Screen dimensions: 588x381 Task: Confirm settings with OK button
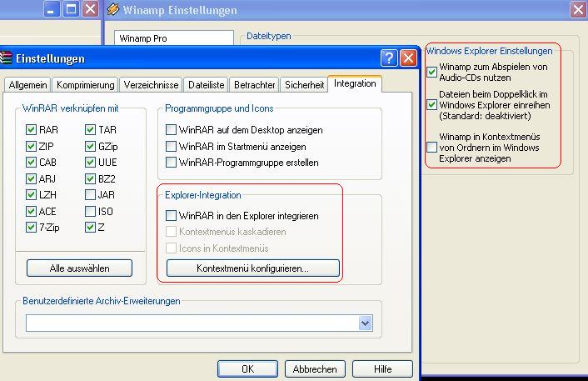coord(247,369)
